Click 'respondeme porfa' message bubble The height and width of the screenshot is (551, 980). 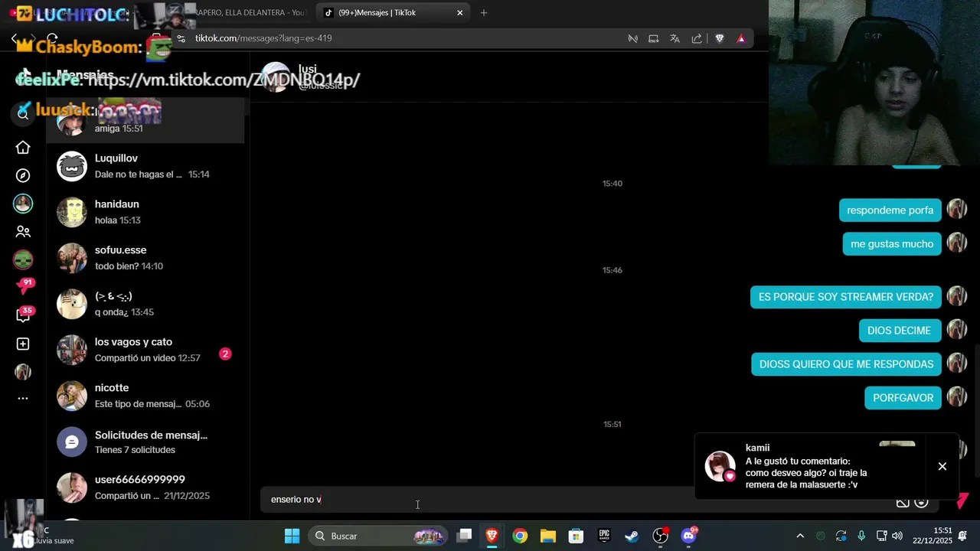click(x=890, y=210)
